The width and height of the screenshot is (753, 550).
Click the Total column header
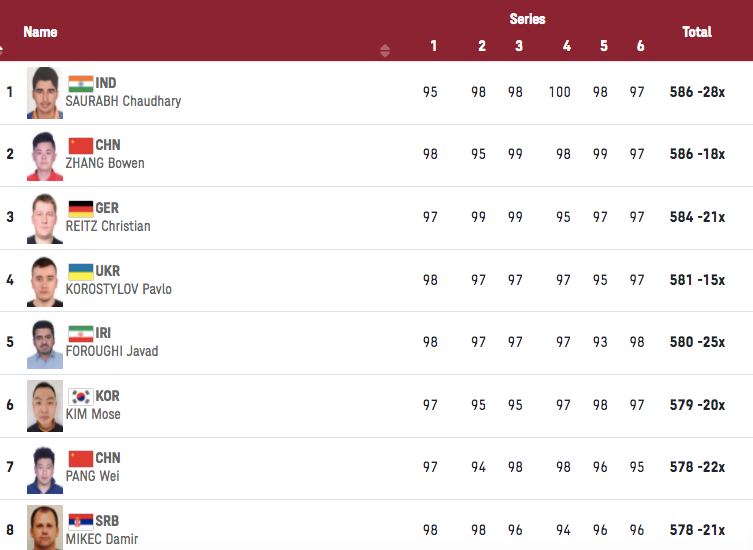tap(696, 32)
